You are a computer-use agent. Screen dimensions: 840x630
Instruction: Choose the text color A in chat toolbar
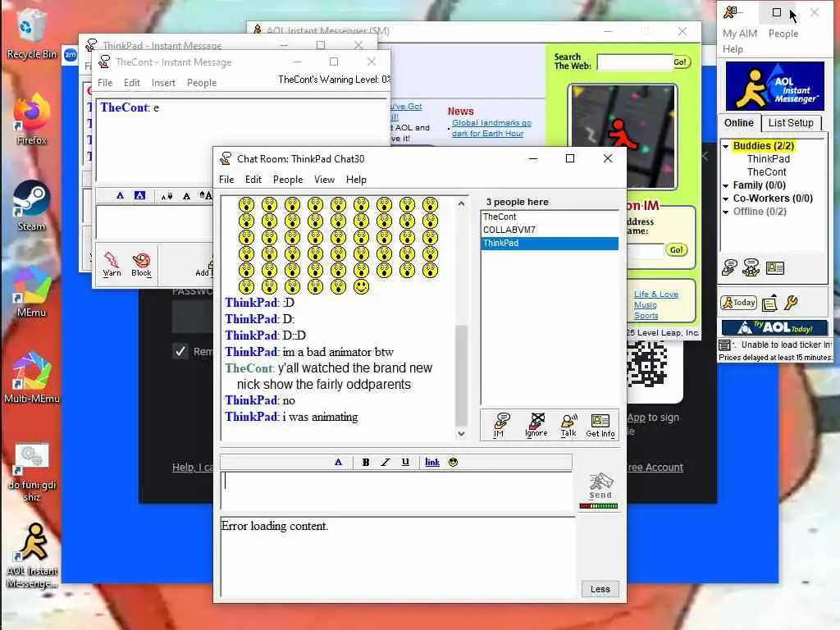point(338,463)
